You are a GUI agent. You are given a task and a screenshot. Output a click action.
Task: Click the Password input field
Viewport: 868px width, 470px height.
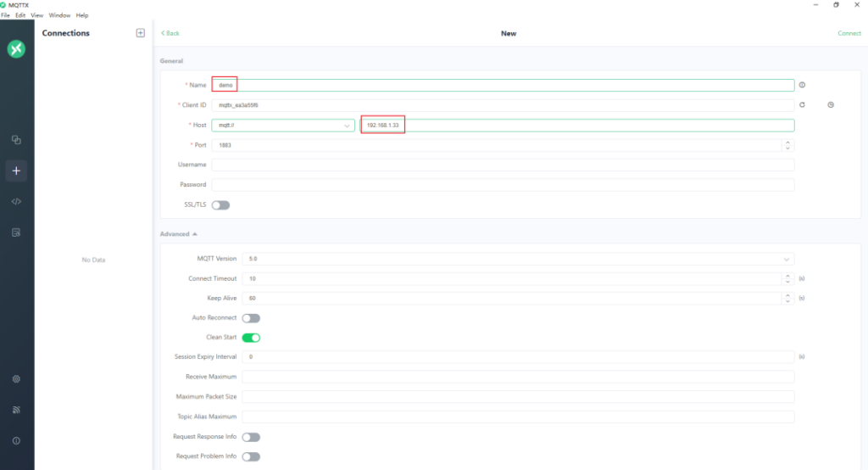(503, 185)
